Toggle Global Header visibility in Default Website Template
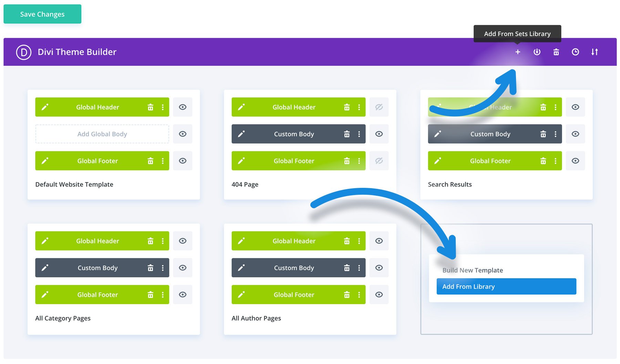 (x=183, y=107)
